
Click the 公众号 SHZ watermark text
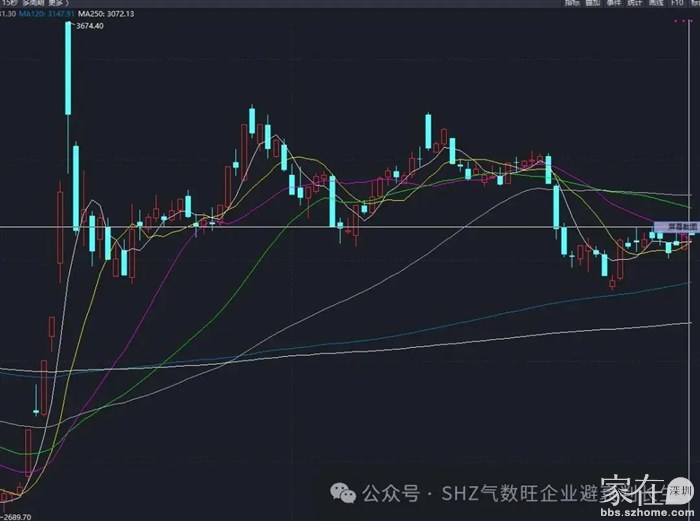point(480,494)
